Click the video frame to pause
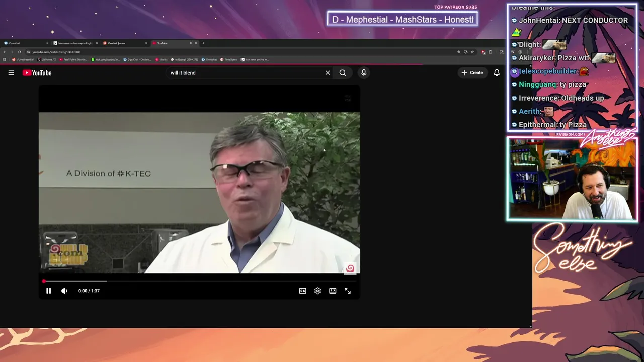This screenshot has height=362, width=644. [199, 192]
